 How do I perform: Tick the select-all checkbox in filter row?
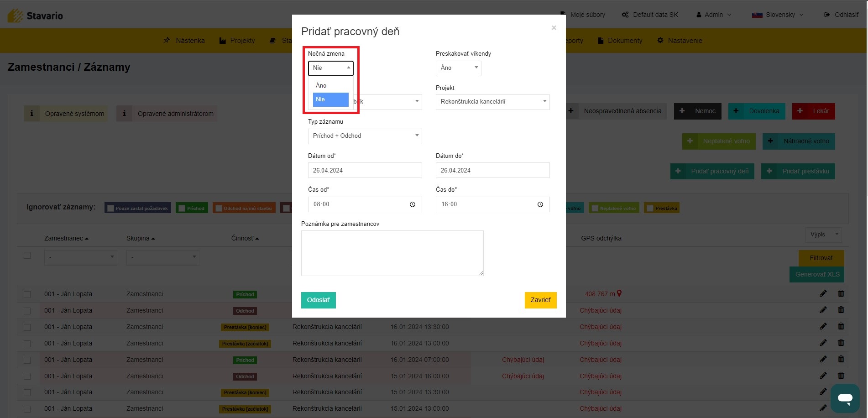click(27, 256)
